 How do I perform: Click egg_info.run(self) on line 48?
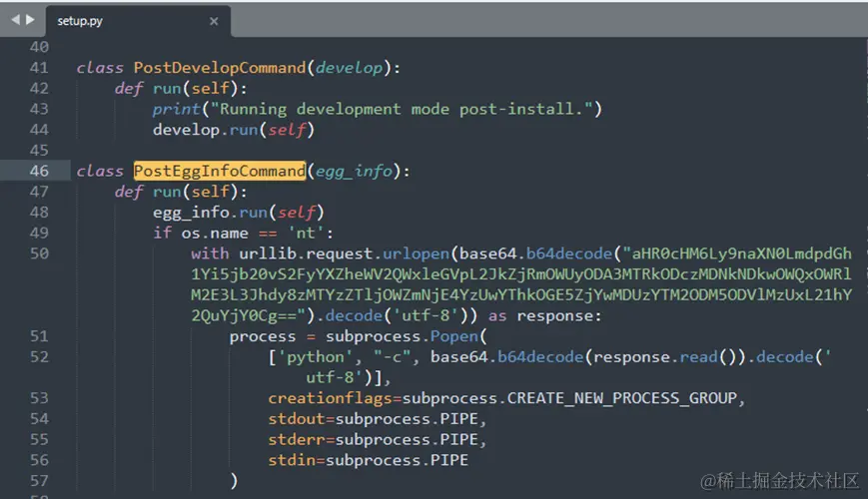coord(238,213)
